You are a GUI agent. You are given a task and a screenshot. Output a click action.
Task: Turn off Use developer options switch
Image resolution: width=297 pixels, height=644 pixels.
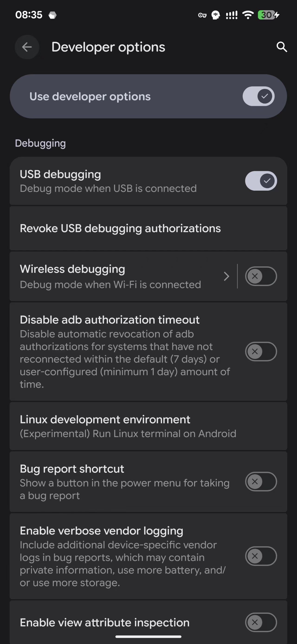(x=258, y=96)
